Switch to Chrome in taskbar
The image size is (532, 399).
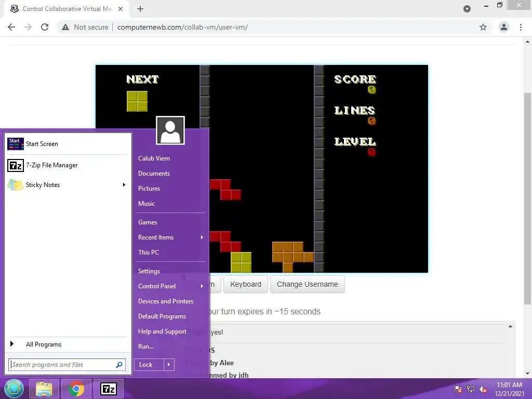[x=76, y=389]
